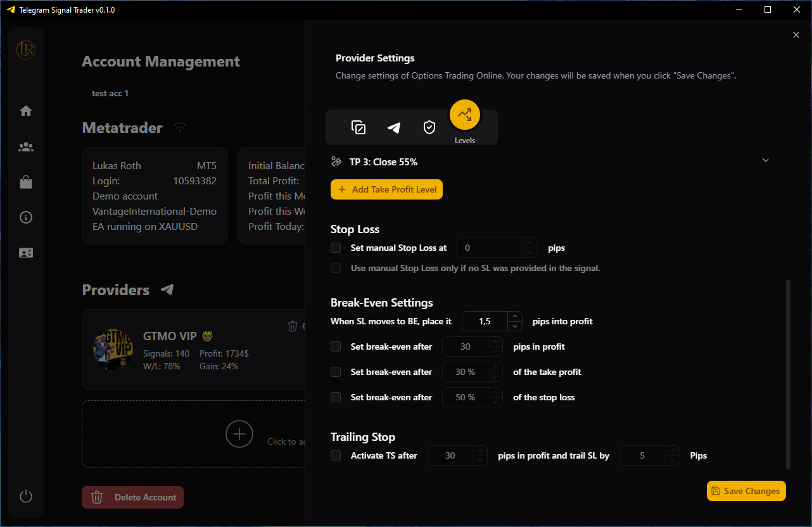Open the contact card icon in sidebar
812x527 pixels.
click(26, 253)
